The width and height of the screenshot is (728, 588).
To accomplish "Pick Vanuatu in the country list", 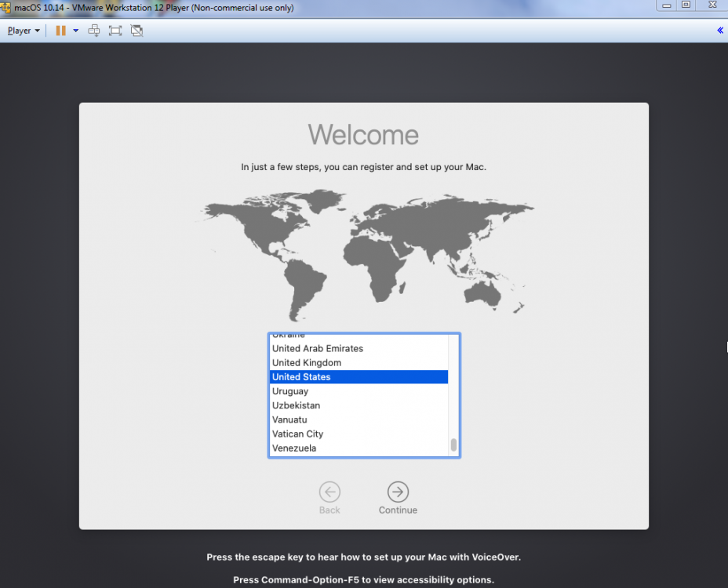I will point(359,419).
